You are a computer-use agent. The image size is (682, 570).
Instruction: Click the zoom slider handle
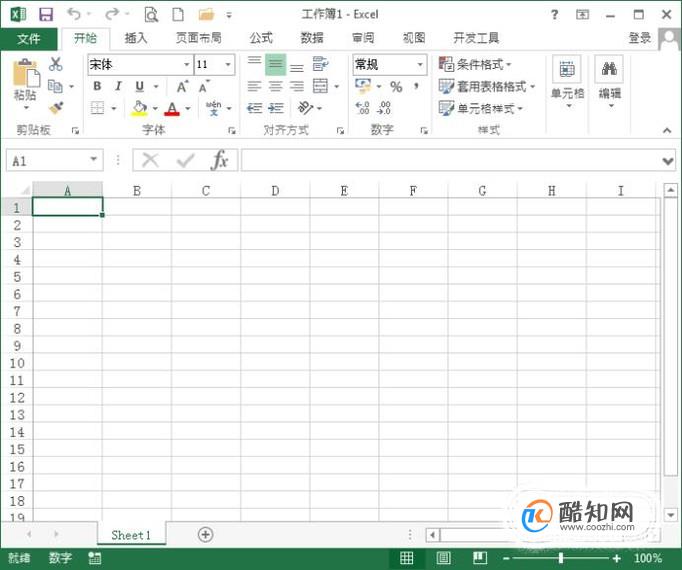561,558
